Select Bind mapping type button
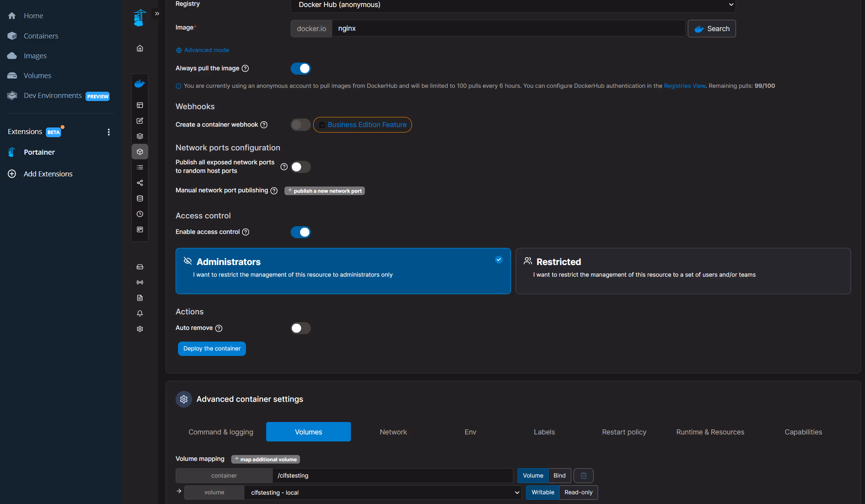This screenshot has width=865, height=504. click(560, 476)
